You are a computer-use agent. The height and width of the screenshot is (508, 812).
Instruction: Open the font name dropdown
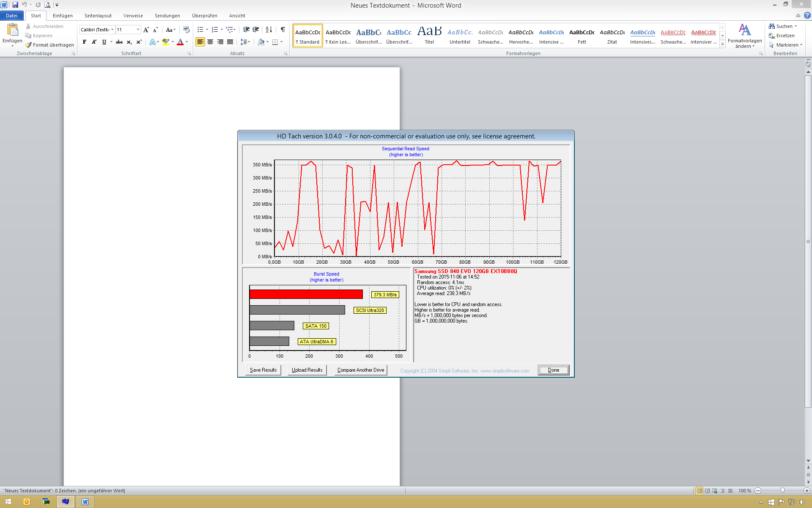coord(112,30)
